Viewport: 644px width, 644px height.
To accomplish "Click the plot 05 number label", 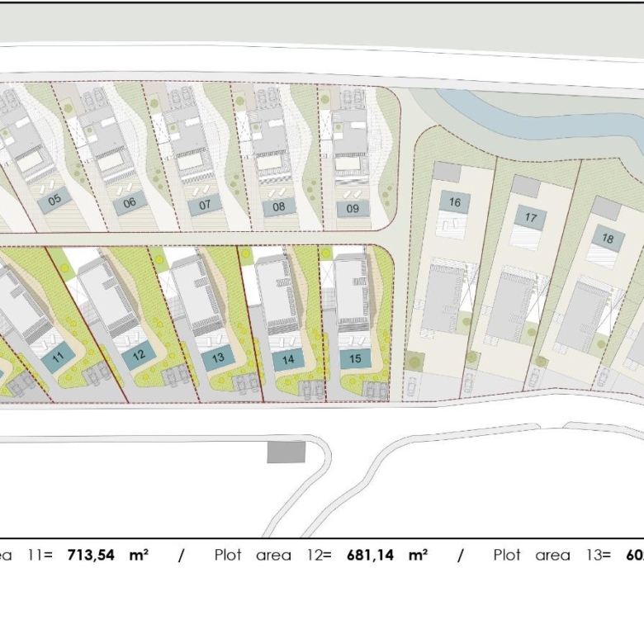I will tap(54, 200).
